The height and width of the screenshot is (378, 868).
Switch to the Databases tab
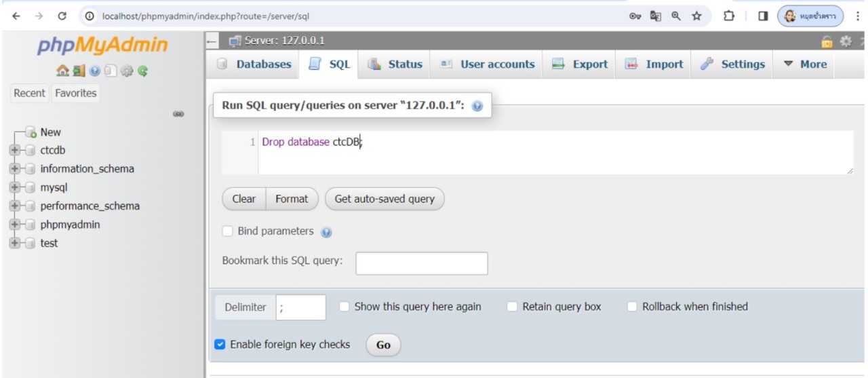[254, 64]
